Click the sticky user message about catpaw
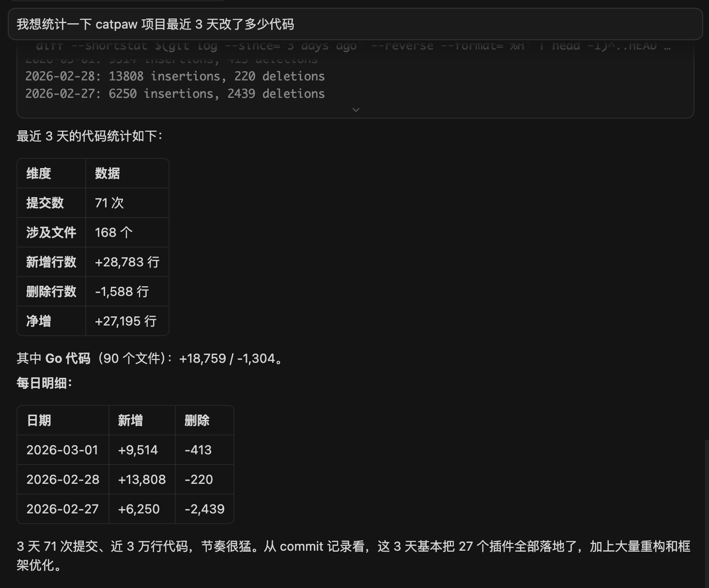This screenshot has width=709, height=588. coord(155,24)
